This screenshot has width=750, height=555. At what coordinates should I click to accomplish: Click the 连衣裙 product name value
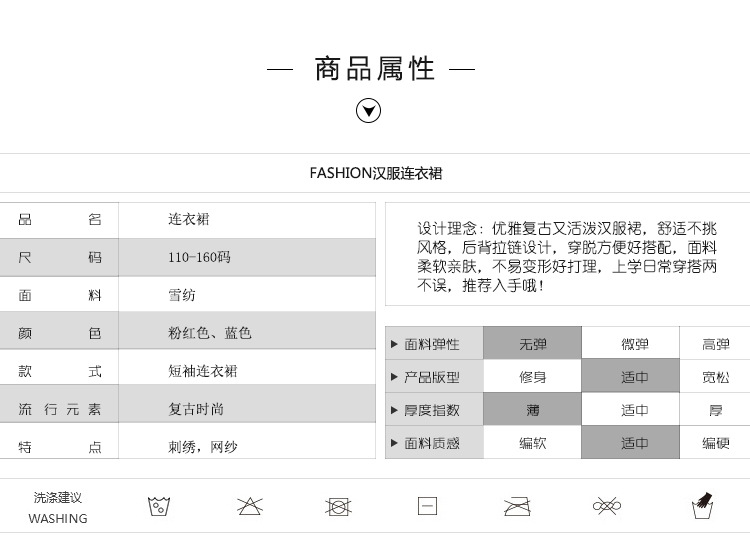click(x=189, y=219)
